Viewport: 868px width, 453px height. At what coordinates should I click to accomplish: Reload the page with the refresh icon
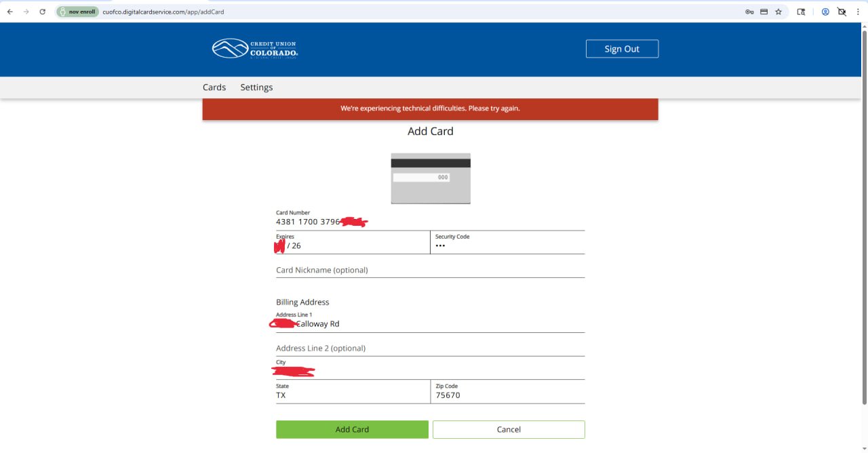[42, 12]
